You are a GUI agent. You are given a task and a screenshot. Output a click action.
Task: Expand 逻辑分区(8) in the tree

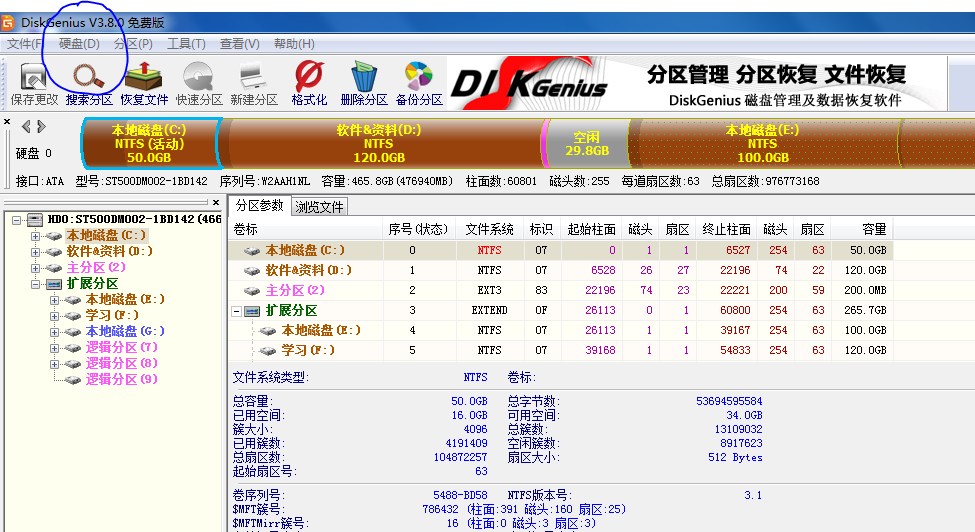click(54, 365)
